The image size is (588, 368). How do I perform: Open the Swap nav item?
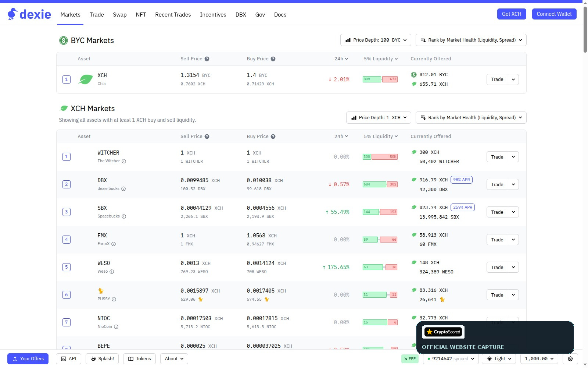[120, 15]
